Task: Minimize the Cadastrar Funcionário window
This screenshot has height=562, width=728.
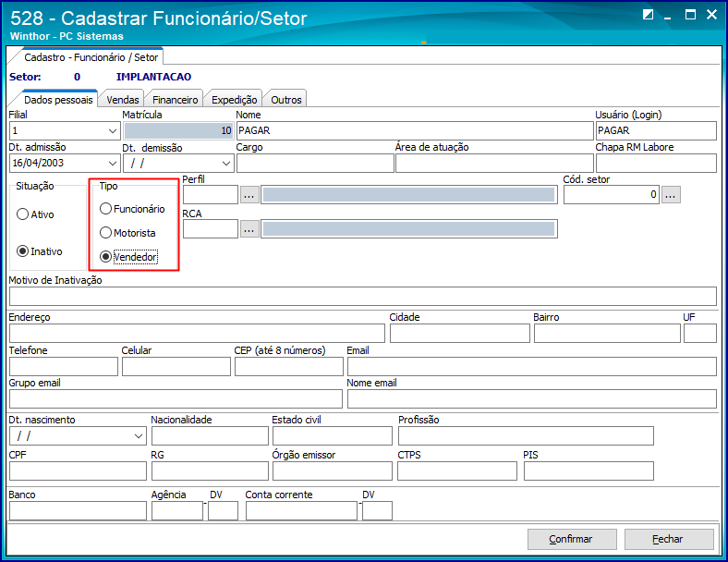Action: (x=668, y=16)
